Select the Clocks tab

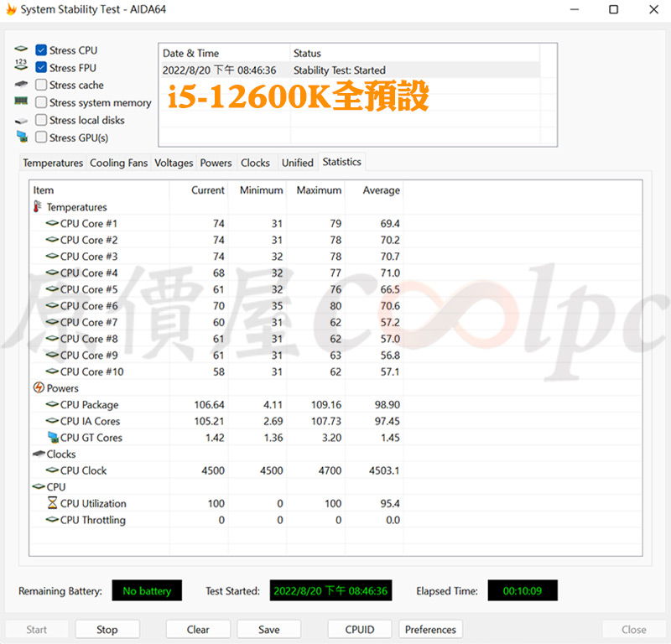pyautogui.click(x=255, y=163)
